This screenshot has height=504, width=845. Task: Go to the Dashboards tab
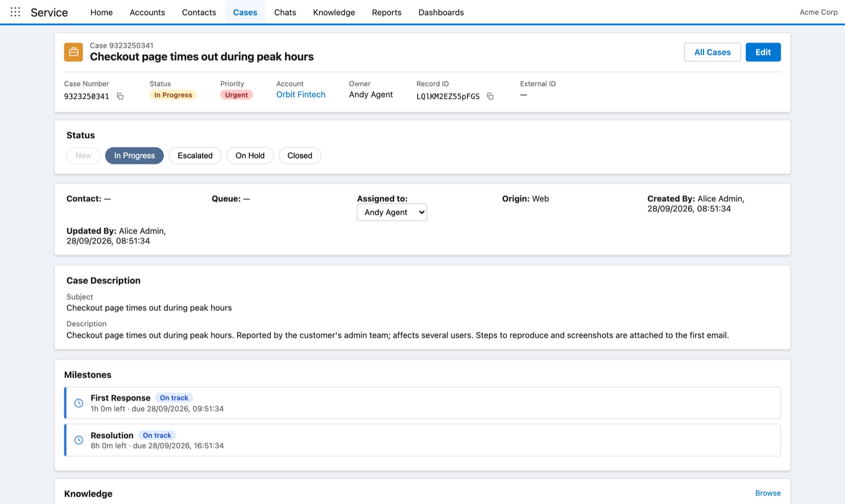point(441,12)
